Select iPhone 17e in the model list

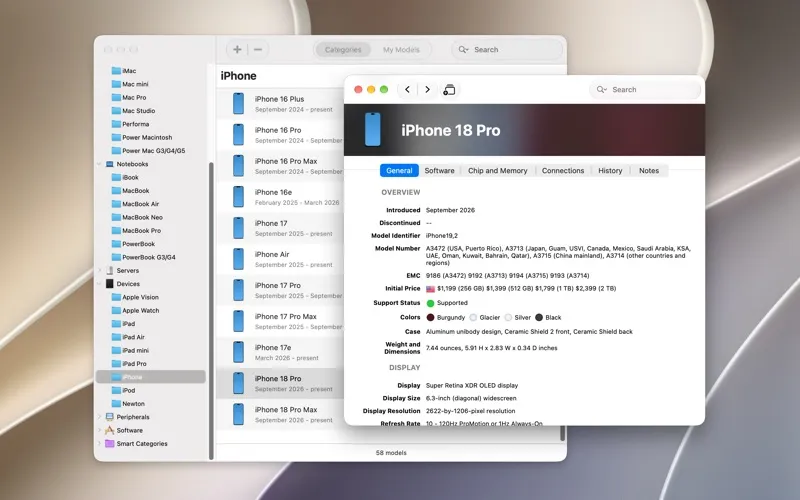[280, 353]
